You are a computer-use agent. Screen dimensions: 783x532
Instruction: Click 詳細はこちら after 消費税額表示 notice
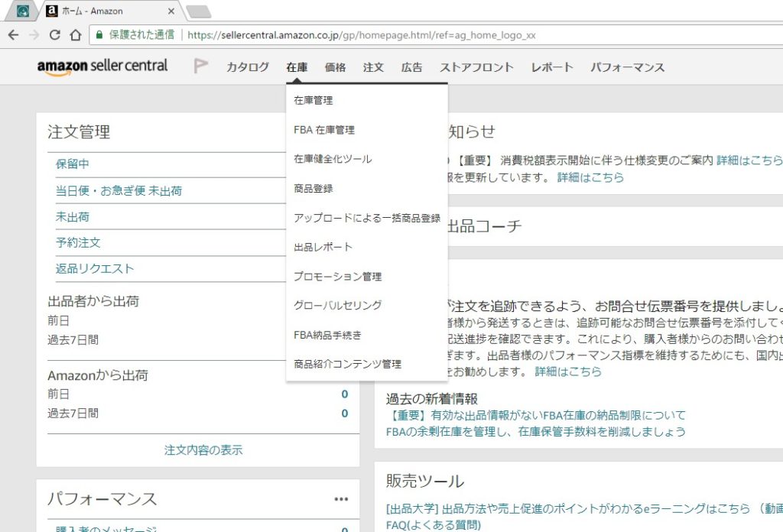749,161
